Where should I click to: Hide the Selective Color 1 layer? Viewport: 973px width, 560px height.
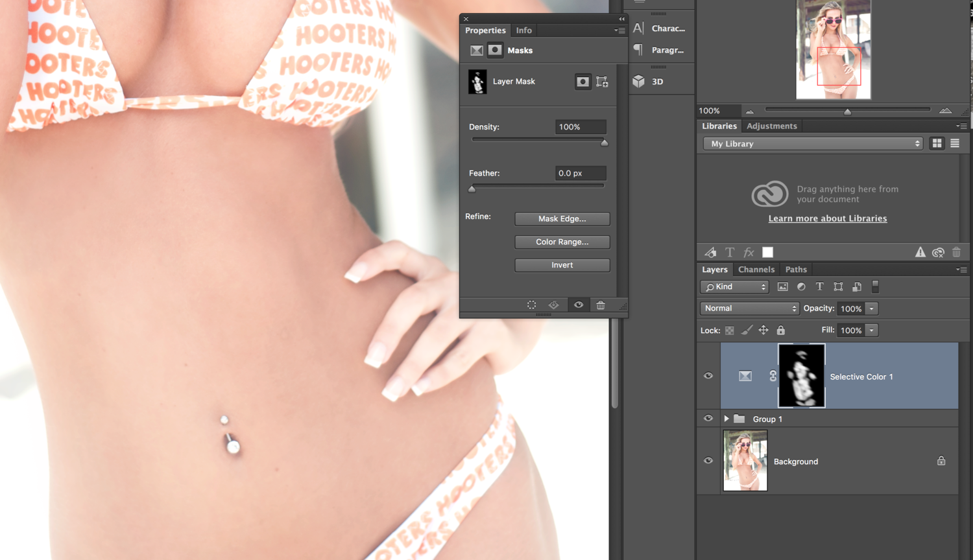pyautogui.click(x=708, y=376)
